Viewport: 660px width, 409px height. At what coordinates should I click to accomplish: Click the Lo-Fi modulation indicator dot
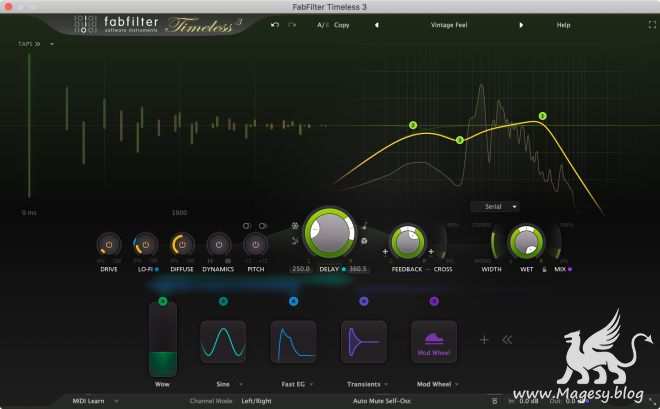click(x=157, y=269)
